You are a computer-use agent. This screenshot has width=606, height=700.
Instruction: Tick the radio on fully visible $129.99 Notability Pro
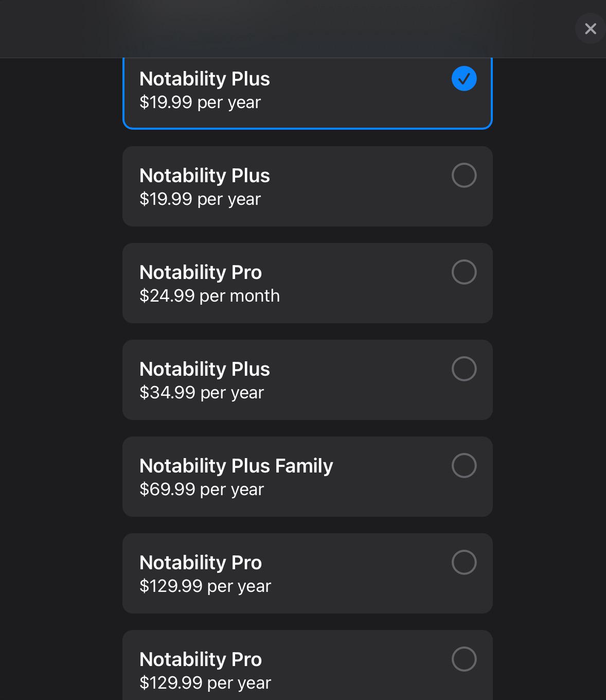click(464, 563)
